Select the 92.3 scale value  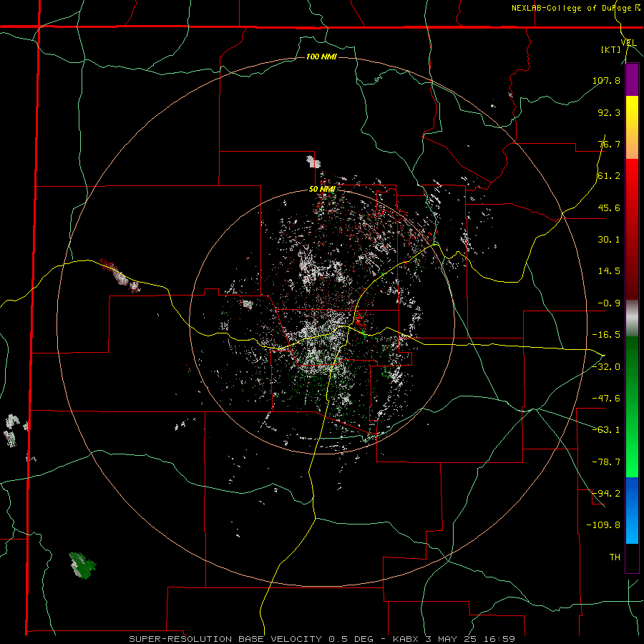tap(609, 112)
